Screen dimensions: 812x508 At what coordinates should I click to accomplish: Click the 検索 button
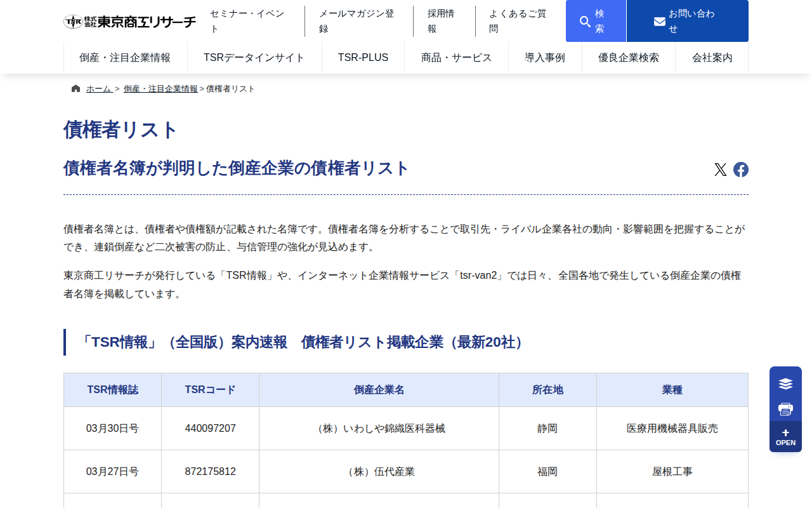[596, 21]
